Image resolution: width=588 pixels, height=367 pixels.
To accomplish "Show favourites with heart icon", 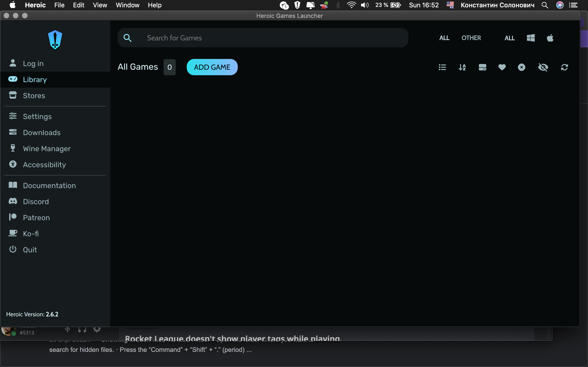I will point(502,67).
